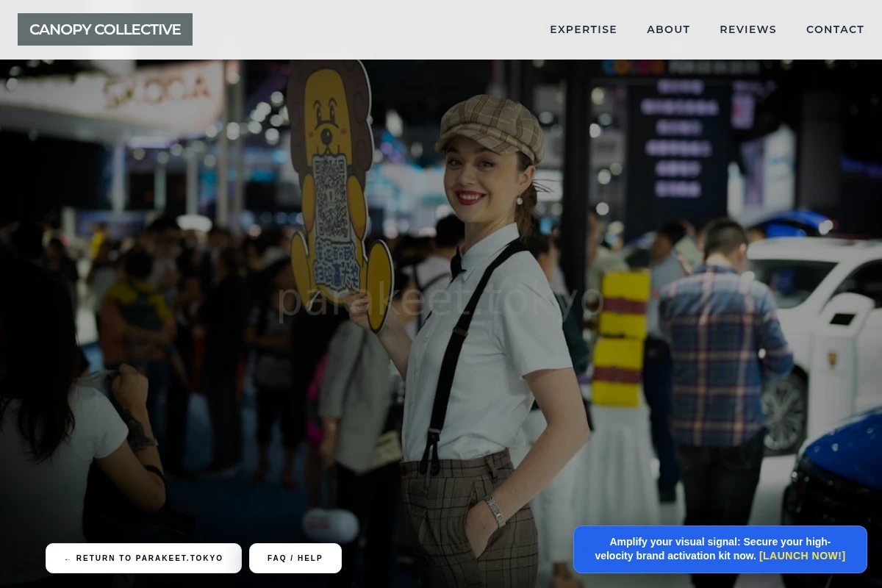The image size is (882, 588).
Task: Open the Reviews section
Action: [x=748, y=29]
